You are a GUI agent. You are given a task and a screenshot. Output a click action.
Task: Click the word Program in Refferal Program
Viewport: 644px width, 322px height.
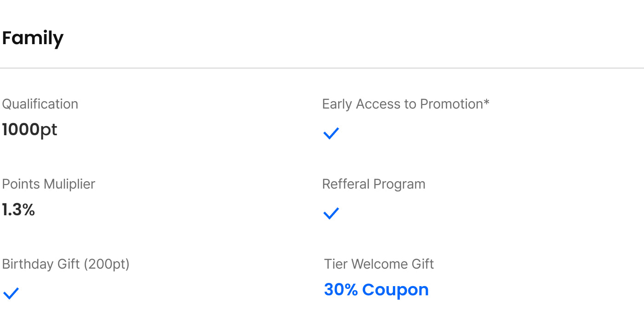coord(399,184)
